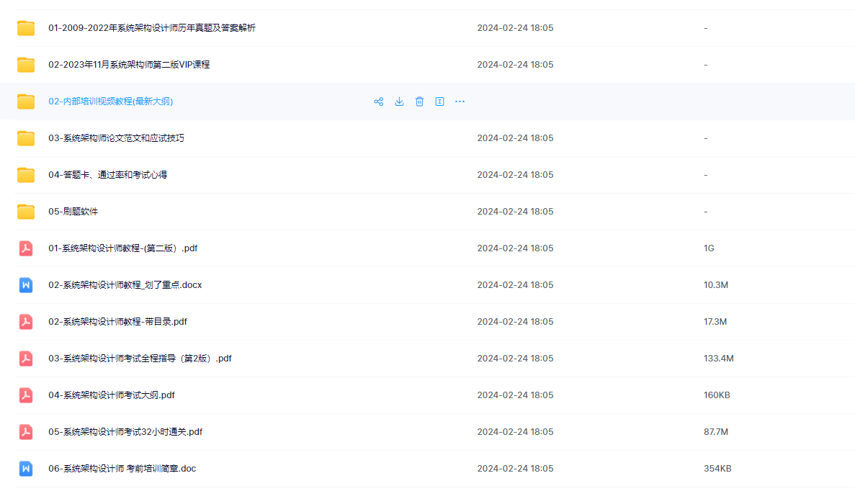Delete the 02-内部培训视频教程 folder via trash icon
Screen dimensions: 855x504
419,102
